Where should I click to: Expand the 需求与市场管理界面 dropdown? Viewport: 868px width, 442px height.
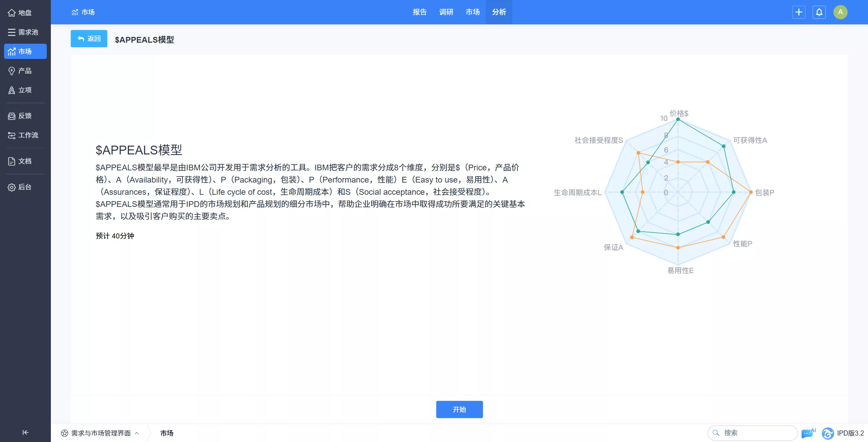(100, 433)
